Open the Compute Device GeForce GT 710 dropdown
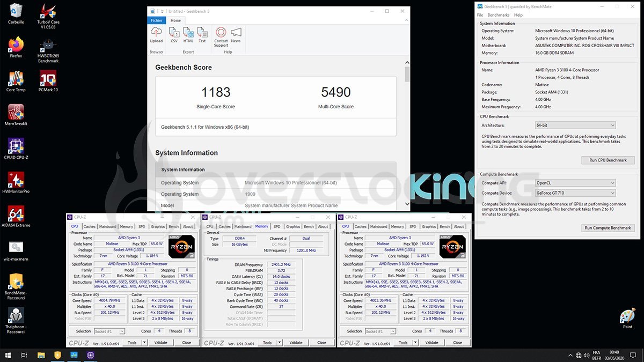The image size is (644, 362). click(x=575, y=193)
